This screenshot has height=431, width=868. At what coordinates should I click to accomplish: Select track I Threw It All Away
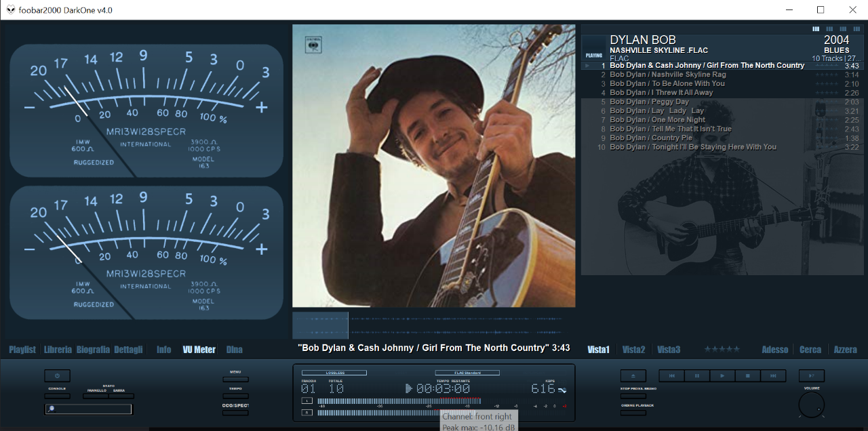click(722, 93)
